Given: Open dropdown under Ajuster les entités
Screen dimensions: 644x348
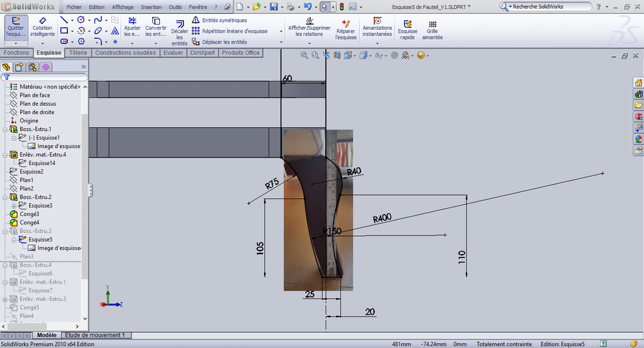Looking at the screenshot, I should click(132, 43).
